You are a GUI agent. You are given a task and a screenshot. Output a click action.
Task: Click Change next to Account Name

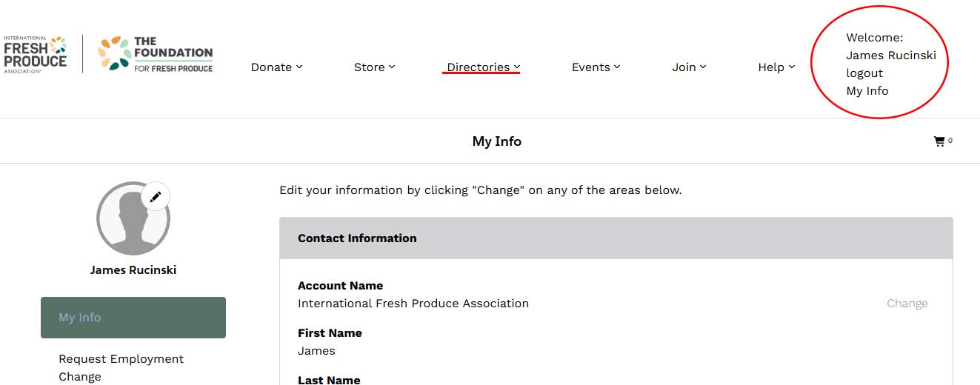[907, 304]
